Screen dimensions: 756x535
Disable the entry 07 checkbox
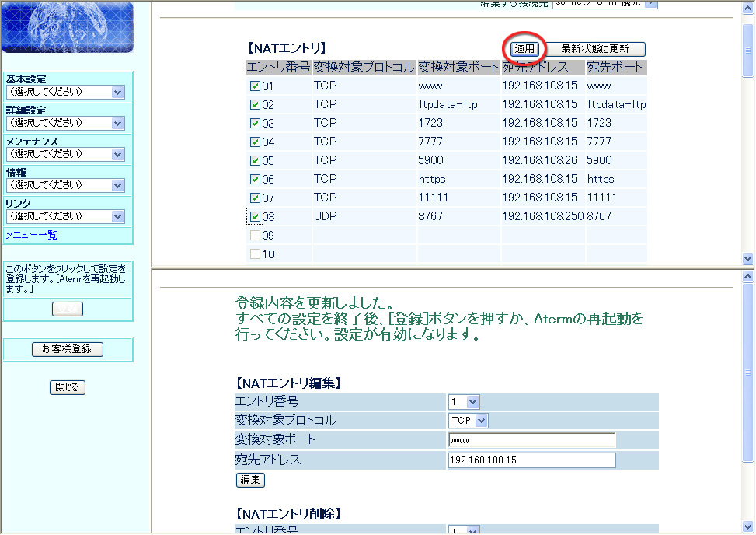click(x=255, y=198)
